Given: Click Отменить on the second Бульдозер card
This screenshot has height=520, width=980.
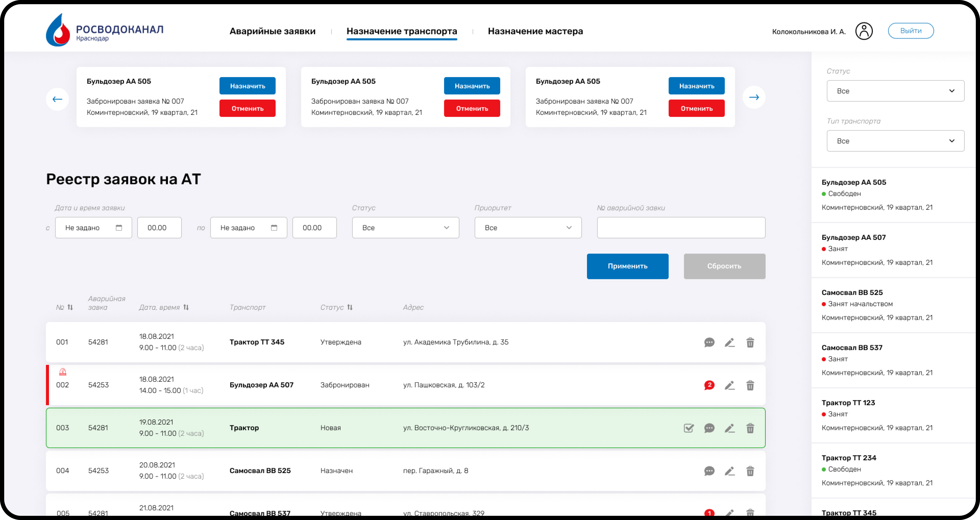Looking at the screenshot, I should tap(472, 108).
